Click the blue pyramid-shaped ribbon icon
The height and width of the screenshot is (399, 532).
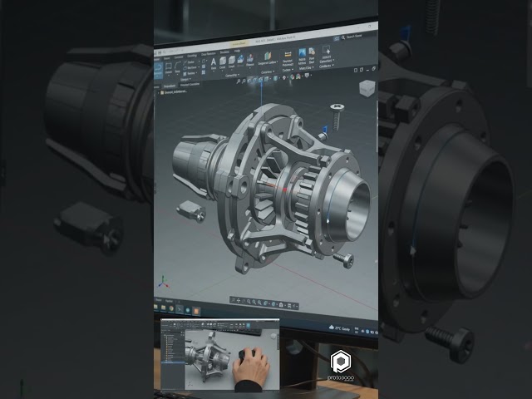240,60
